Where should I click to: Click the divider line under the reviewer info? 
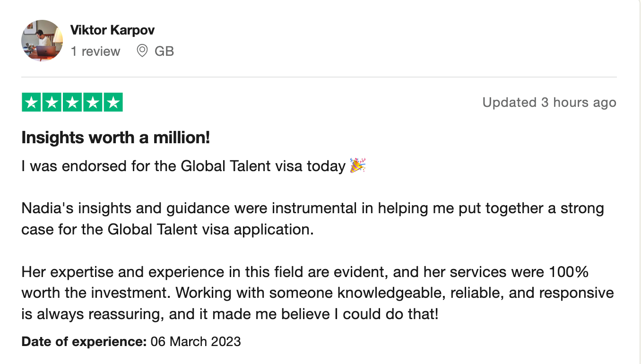[x=319, y=77]
